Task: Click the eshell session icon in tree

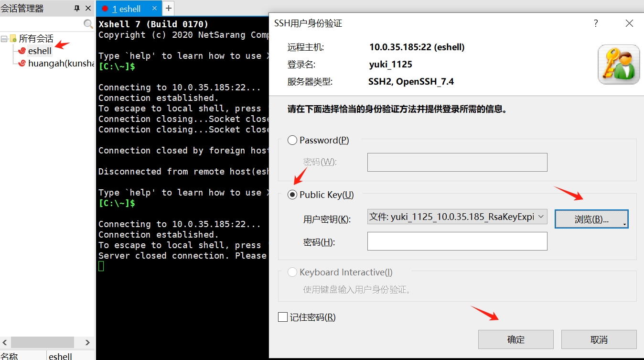Action: click(x=22, y=51)
